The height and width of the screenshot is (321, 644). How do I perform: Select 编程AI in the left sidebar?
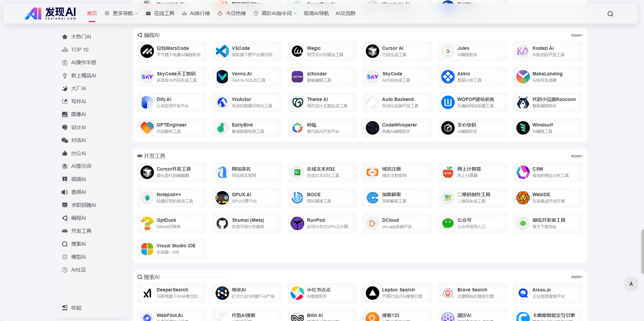coord(78,218)
